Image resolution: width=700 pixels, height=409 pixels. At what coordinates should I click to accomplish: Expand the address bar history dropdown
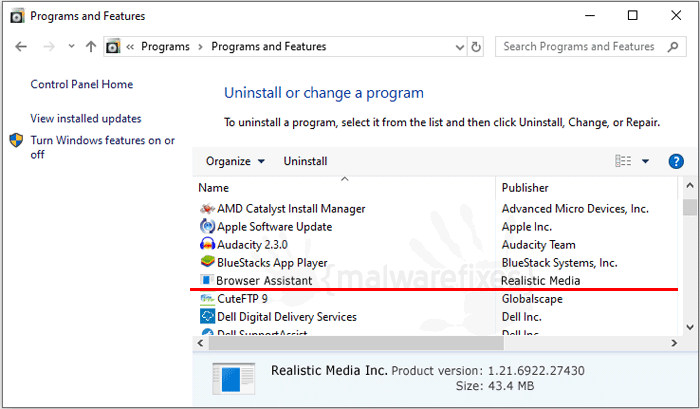460,47
